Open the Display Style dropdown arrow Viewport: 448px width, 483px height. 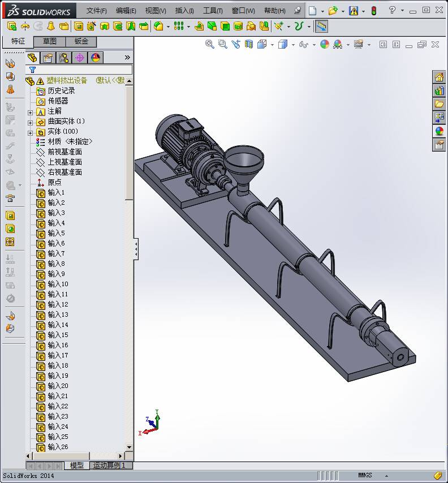(x=293, y=45)
